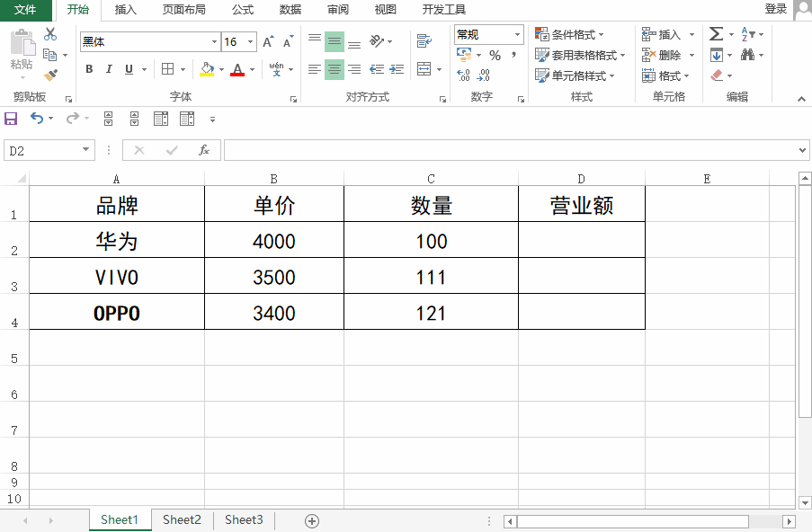Switch to Data (数据) tab
Screen dimensions: 812x532
click(290, 10)
